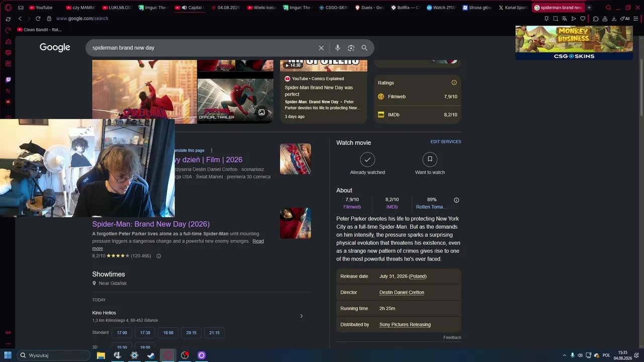
Task: Open the Comics Explained YouTube video result
Action: pos(324,90)
